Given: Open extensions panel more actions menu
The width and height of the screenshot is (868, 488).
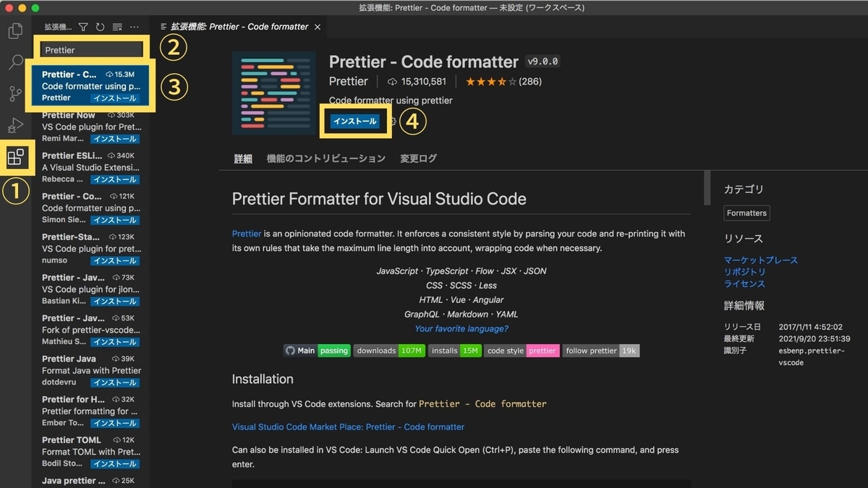Looking at the screenshot, I should pyautogui.click(x=134, y=27).
